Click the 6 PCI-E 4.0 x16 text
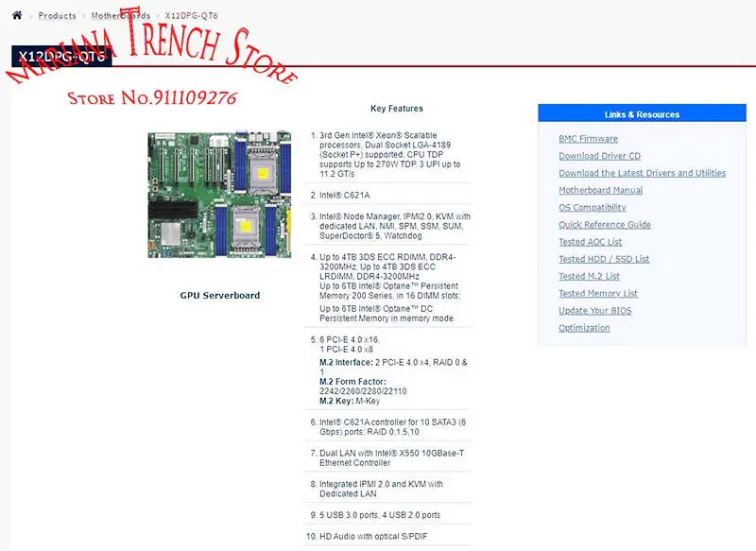 tap(350, 340)
